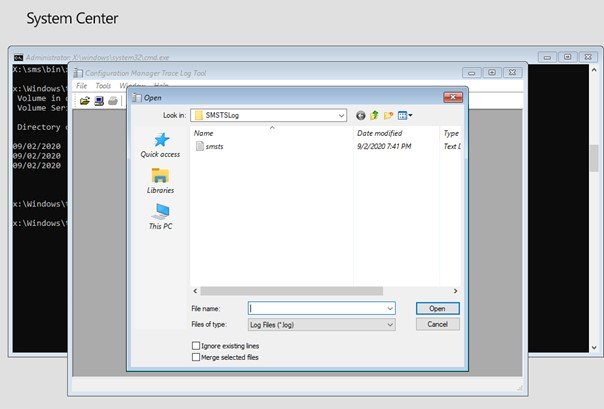Click the cmd.exe window title icon
604x409 pixels.
tap(18, 57)
